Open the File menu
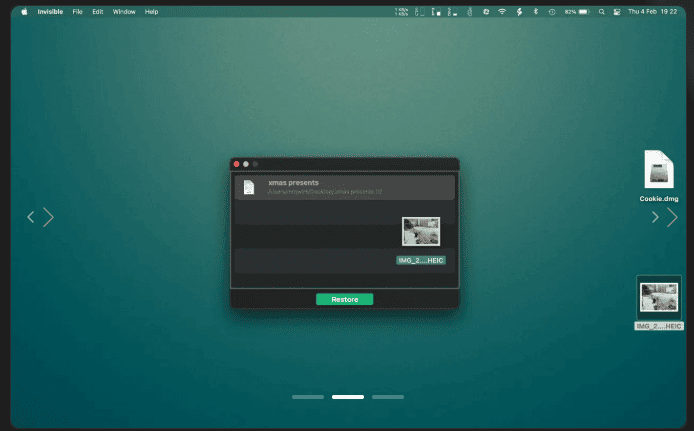Image resolution: width=694 pixels, height=431 pixels. pos(77,12)
